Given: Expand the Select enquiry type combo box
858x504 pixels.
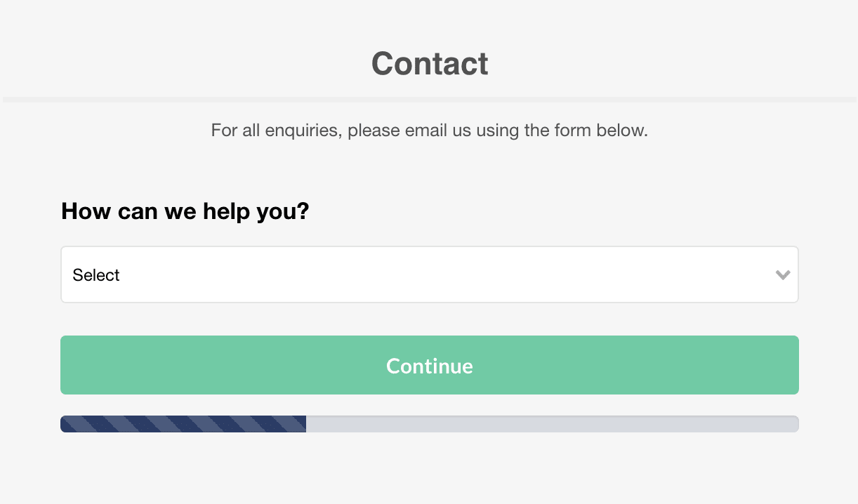Looking at the screenshot, I should [429, 274].
